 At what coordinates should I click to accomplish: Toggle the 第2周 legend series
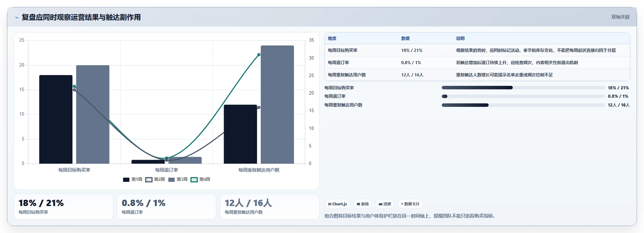coord(155,179)
